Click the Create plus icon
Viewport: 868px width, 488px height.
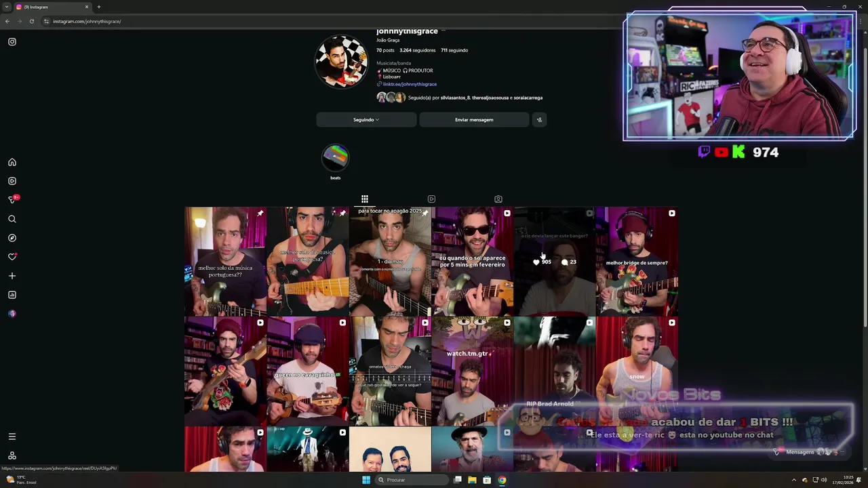pos(12,276)
